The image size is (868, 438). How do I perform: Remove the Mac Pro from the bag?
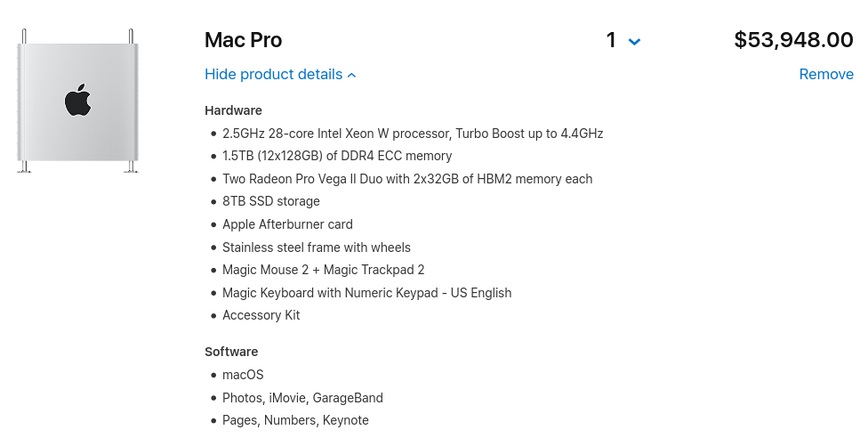click(826, 75)
